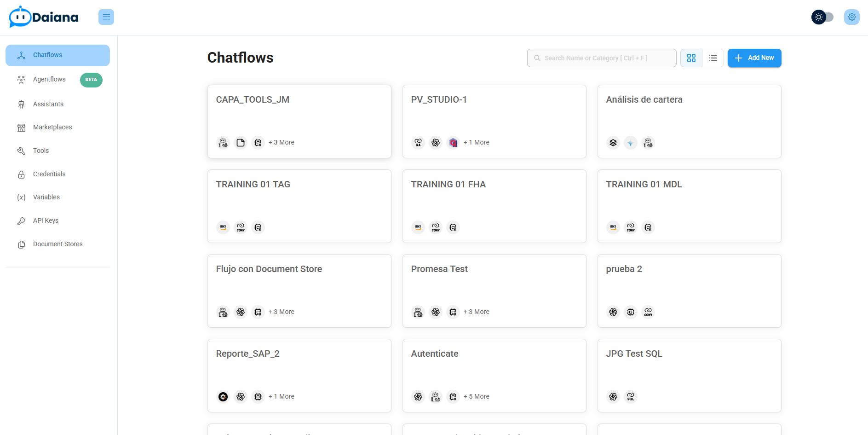Image resolution: width=868 pixels, height=435 pixels.
Task: Expand '+ 1 More' on the PV_STUDIO-1 card
Action: coord(476,142)
